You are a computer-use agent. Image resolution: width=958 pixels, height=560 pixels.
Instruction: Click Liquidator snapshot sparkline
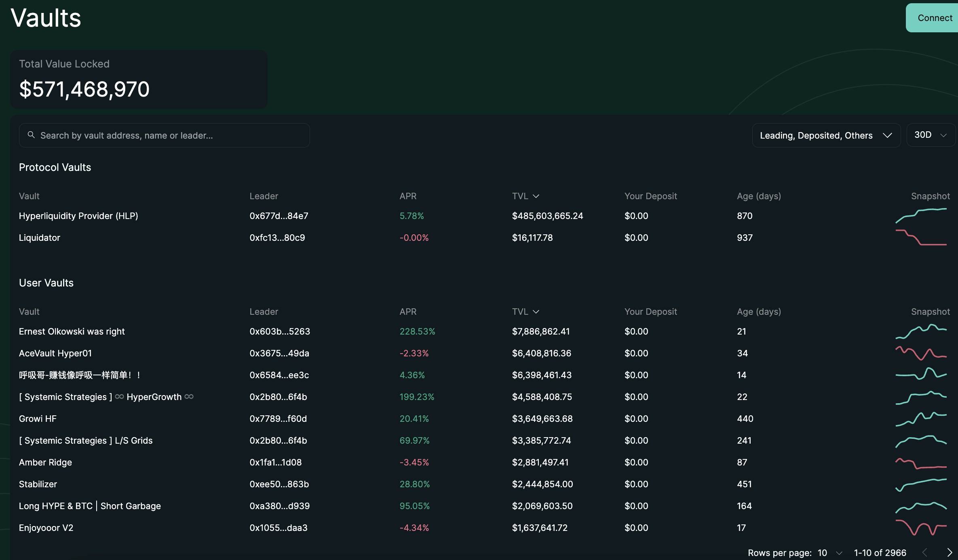click(921, 238)
